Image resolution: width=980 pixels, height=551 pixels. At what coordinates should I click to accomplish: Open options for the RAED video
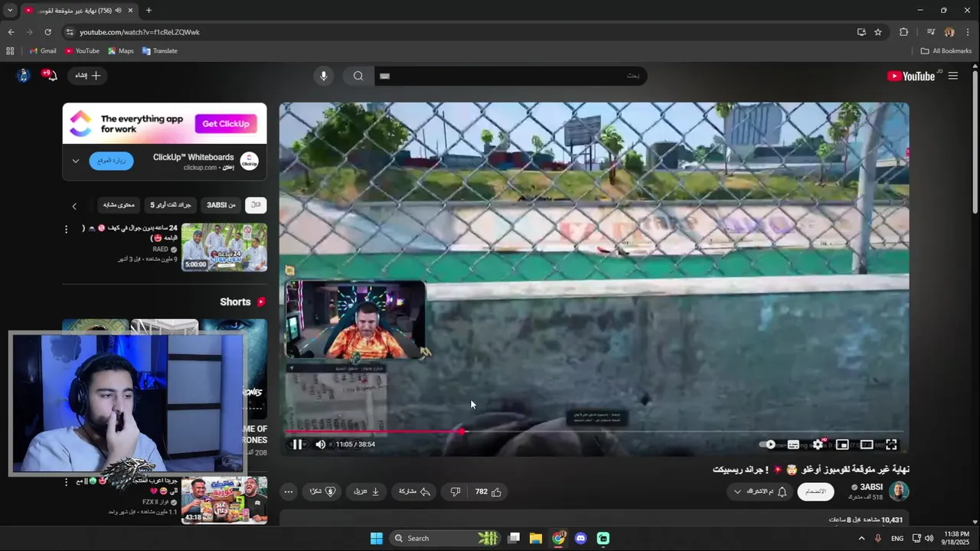coord(66,229)
